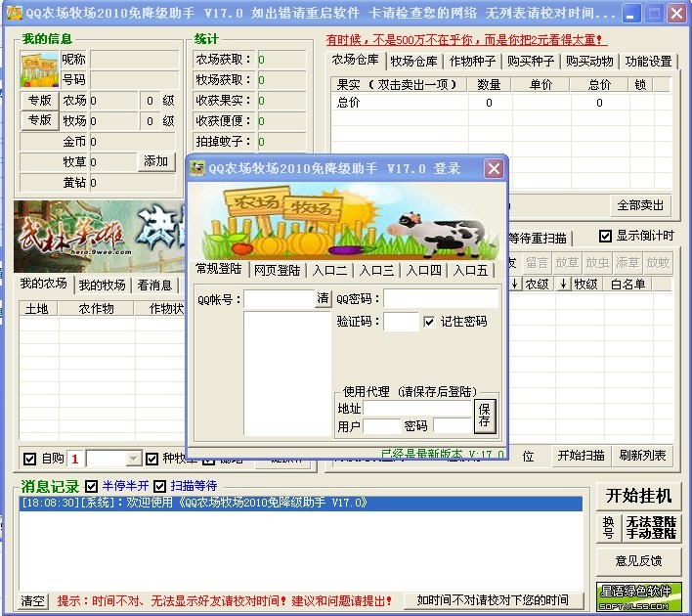
Task: Toggle the 半停半开 checkbox
Action: 92,486
